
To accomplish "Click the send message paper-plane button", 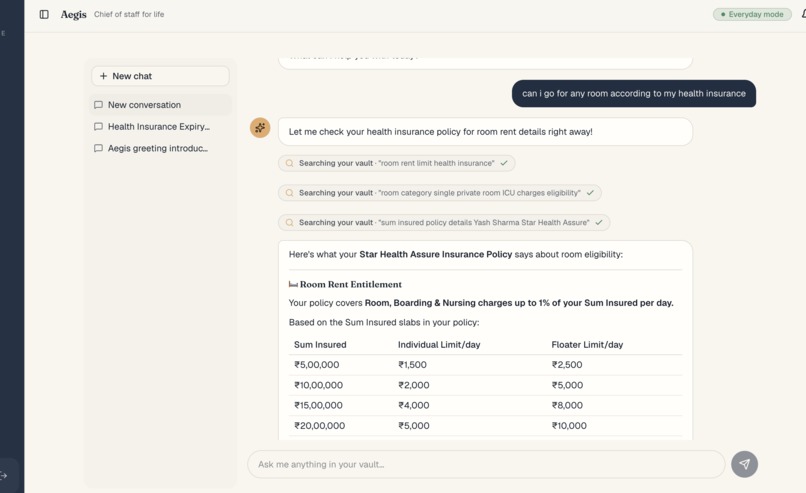I will [x=744, y=464].
